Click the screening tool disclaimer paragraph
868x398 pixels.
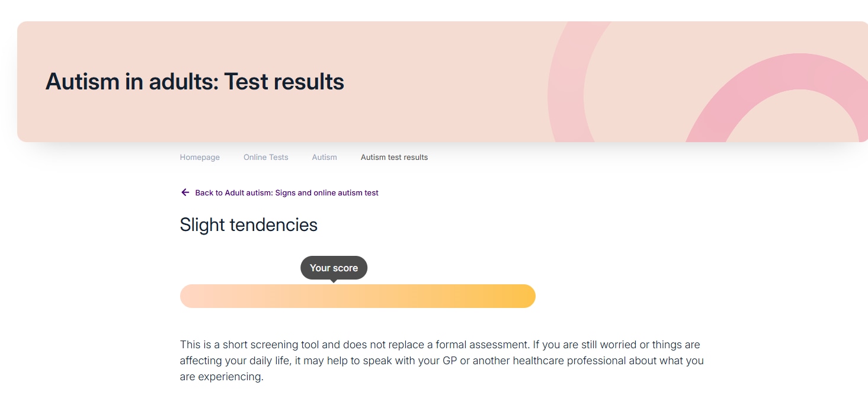(x=441, y=360)
